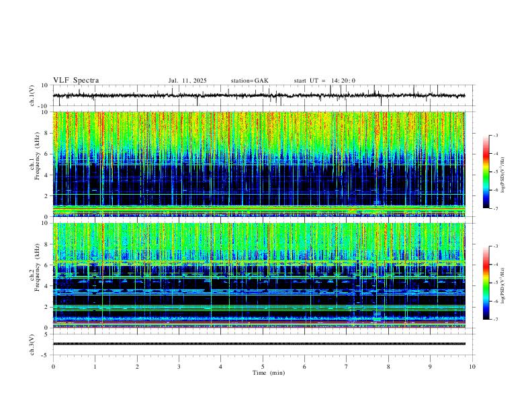Click "-5" label on ch.2 color bar
532x411 pixels.
click(496, 283)
